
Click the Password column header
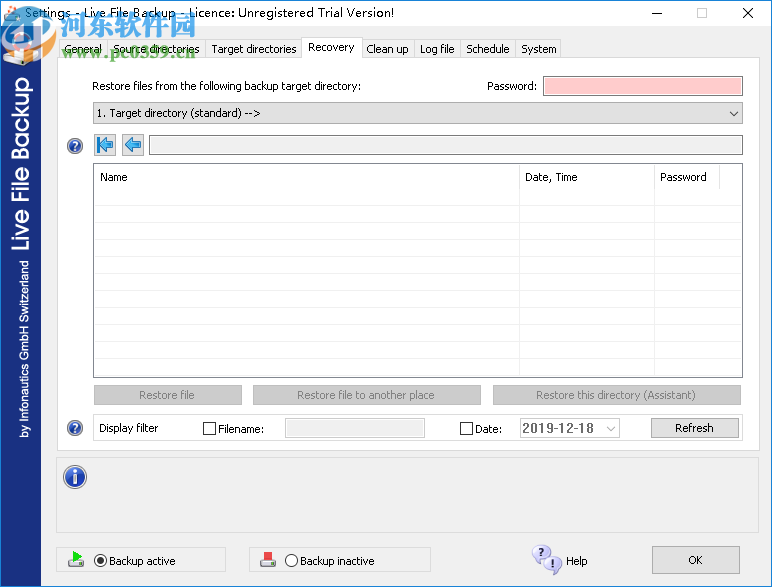click(x=687, y=177)
